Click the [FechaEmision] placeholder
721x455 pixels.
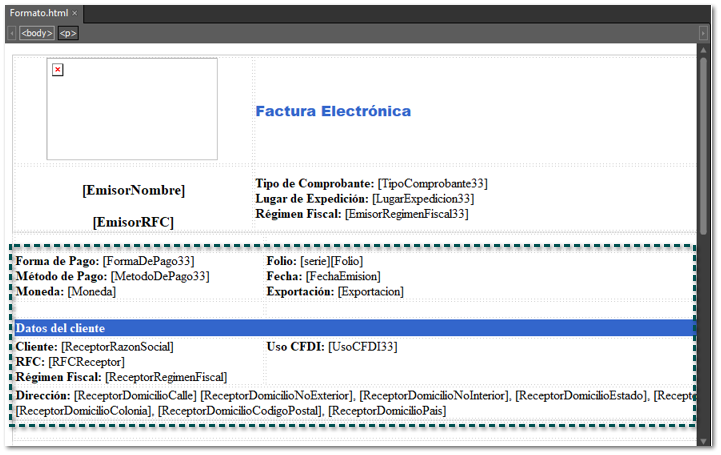pyautogui.click(x=343, y=276)
